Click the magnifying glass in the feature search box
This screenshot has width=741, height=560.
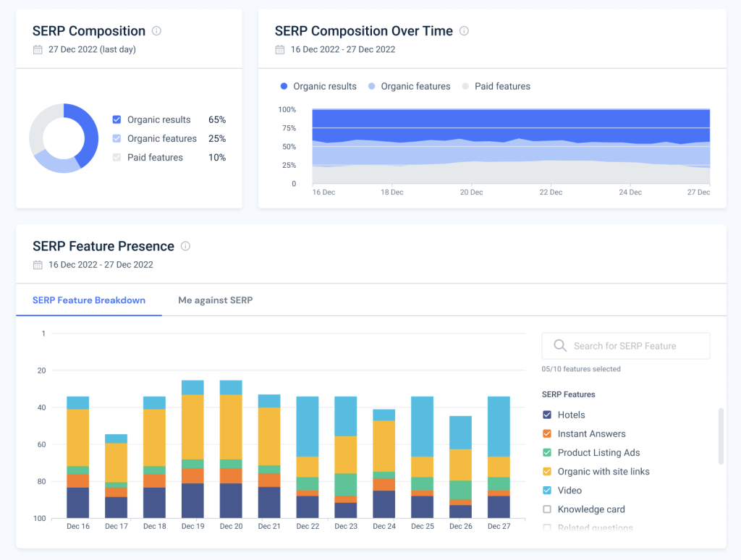[560, 346]
